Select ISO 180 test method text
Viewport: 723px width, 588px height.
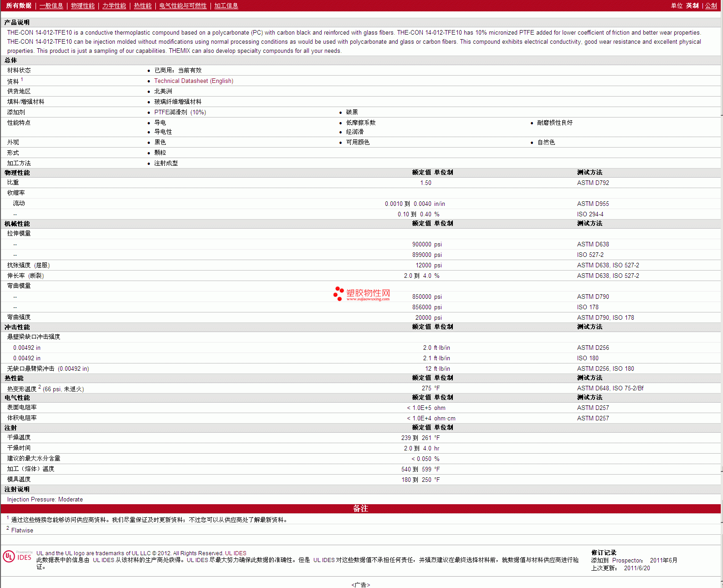pos(588,358)
